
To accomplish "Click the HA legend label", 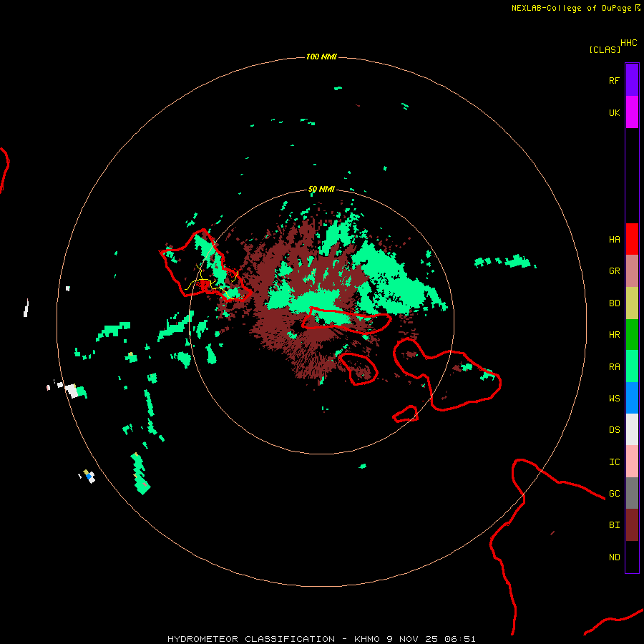I will pyautogui.click(x=614, y=240).
